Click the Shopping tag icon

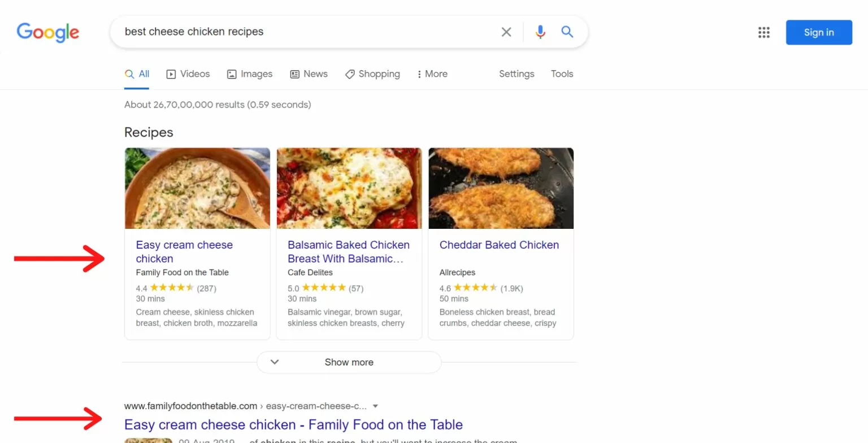point(350,74)
